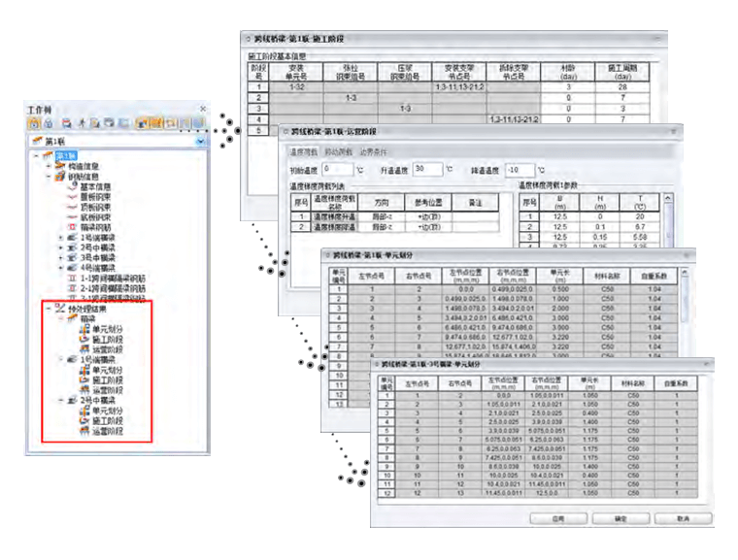Click the 降温温度 input field showing -10

(520, 170)
